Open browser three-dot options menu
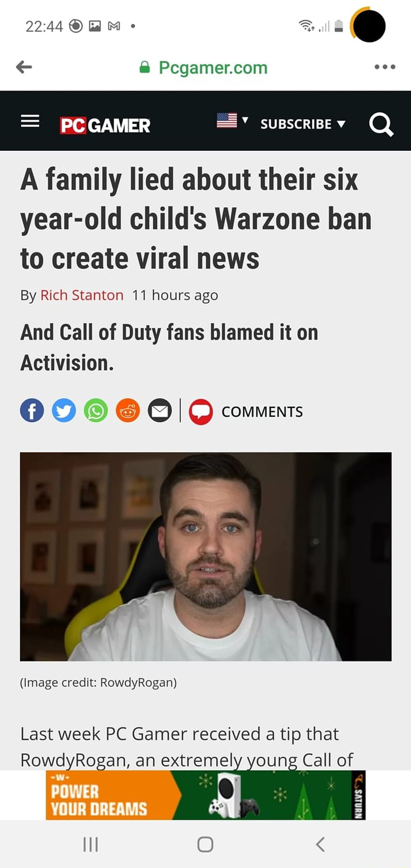411x868 pixels. 385,67
